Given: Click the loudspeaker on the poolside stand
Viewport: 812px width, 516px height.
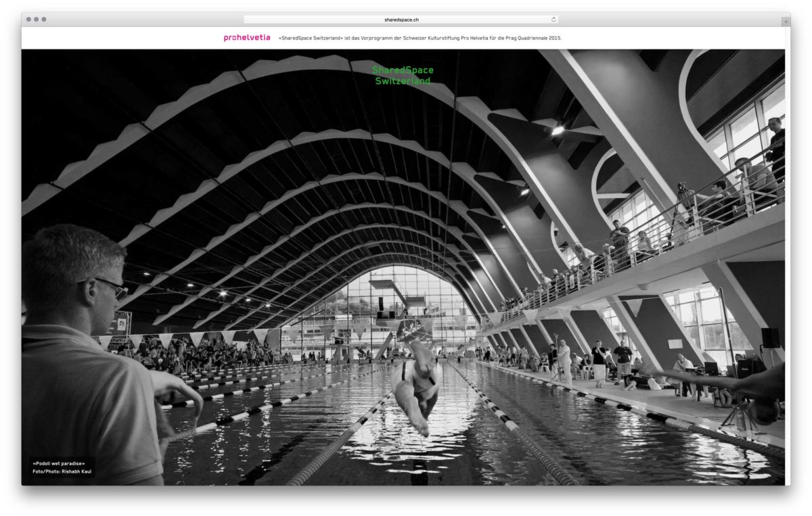Looking at the screenshot, I should click(x=770, y=337).
